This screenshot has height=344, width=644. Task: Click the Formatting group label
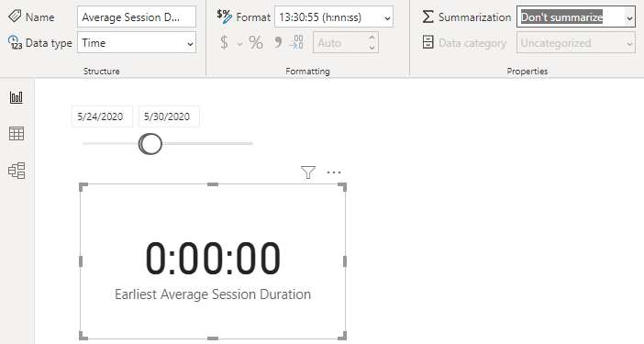coord(307,71)
